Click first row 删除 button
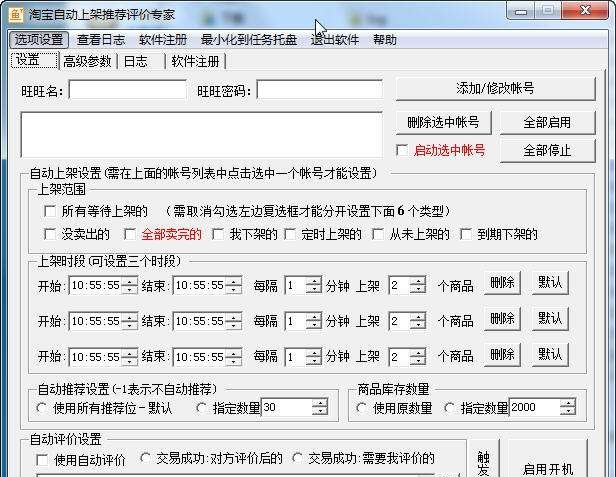 502,283
